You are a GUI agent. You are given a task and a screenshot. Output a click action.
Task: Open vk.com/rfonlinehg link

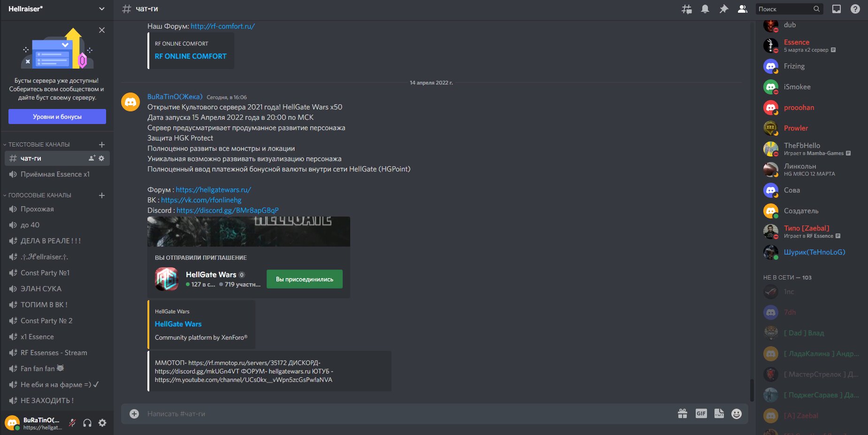click(x=201, y=200)
